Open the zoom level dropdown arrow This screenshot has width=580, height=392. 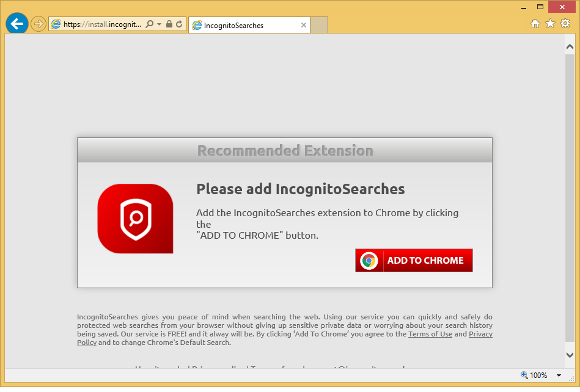pyautogui.click(x=559, y=376)
